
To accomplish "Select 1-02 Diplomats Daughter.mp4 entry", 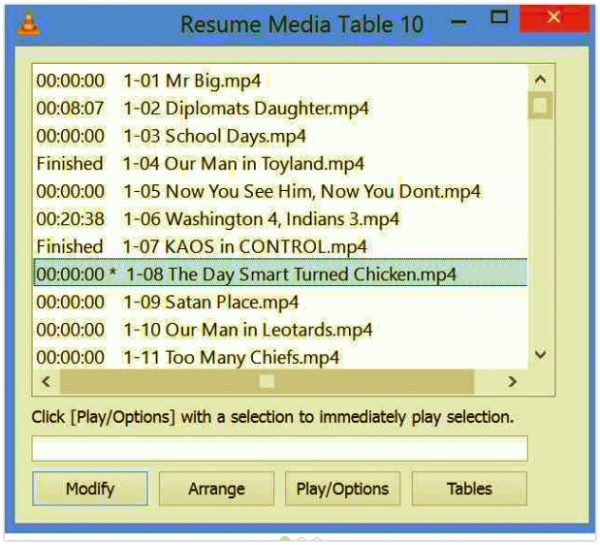I will [280, 108].
